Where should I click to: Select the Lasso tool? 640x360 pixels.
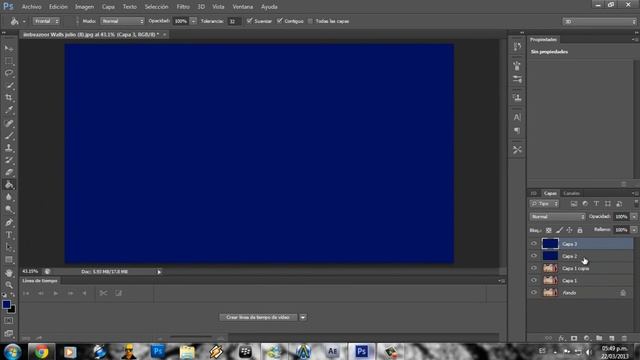tap(9, 73)
